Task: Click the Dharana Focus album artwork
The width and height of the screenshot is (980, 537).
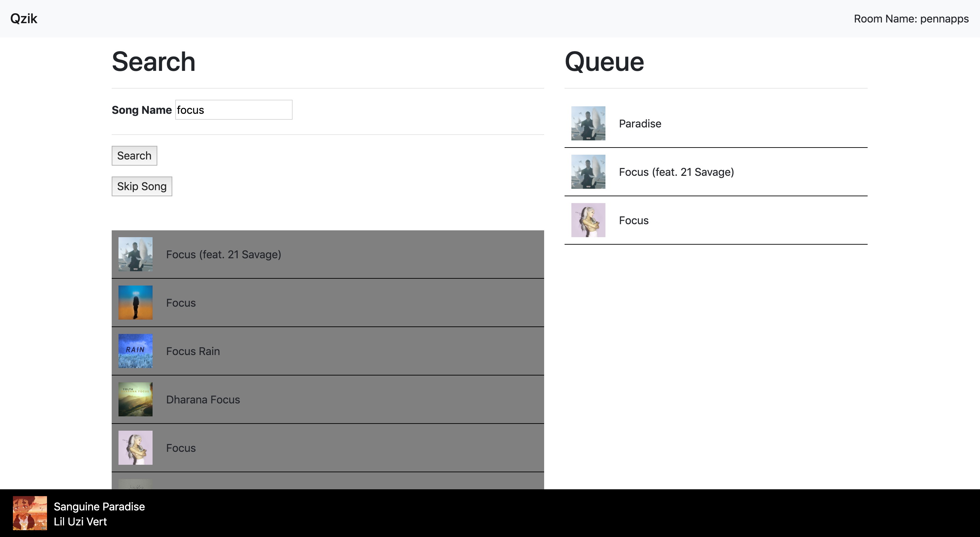Action: click(x=136, y=399)
